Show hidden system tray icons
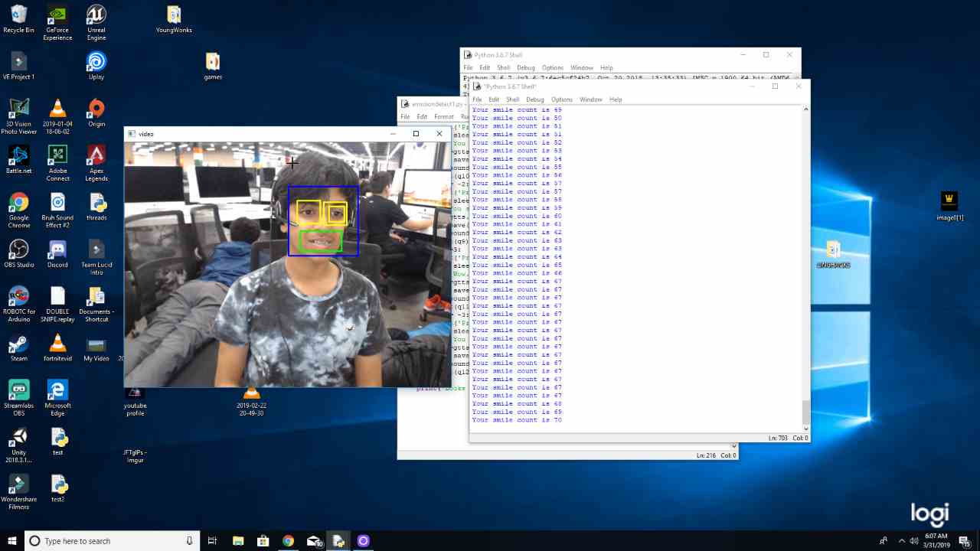This screenshot has height=551, width=980. [x=901, y=540]
